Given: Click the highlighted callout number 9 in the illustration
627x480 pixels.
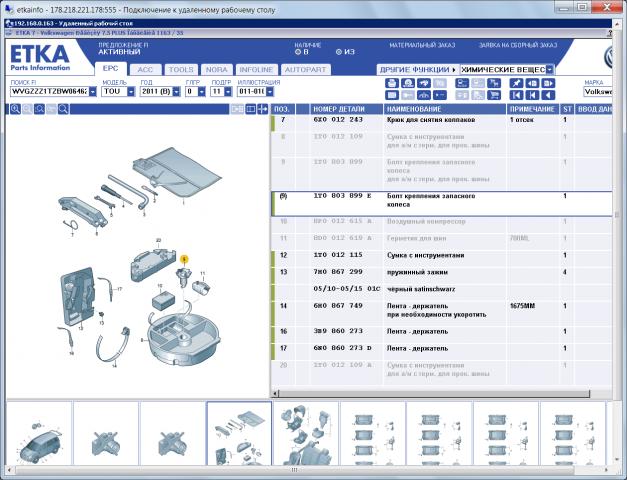Looking at the screenshot, I should pyautogui.click(x=184, y=259).
